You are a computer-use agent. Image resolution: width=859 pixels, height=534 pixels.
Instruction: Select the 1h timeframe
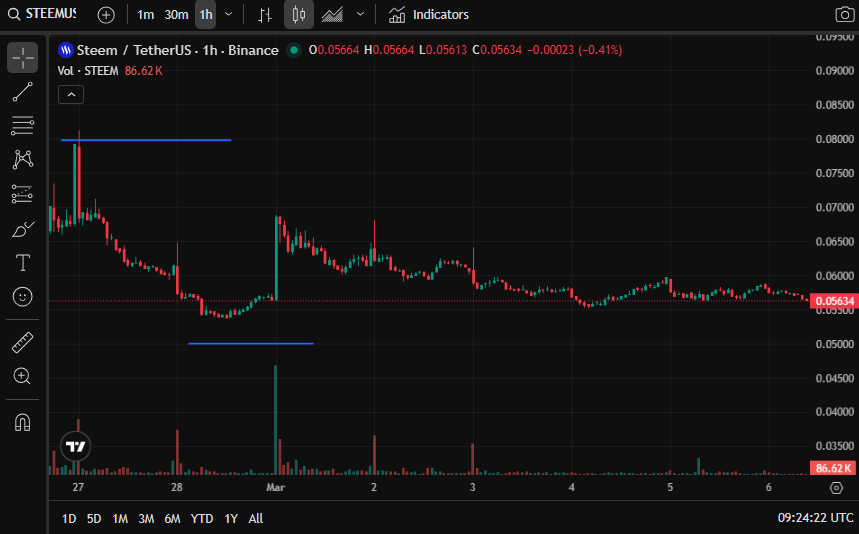(206, 15)
